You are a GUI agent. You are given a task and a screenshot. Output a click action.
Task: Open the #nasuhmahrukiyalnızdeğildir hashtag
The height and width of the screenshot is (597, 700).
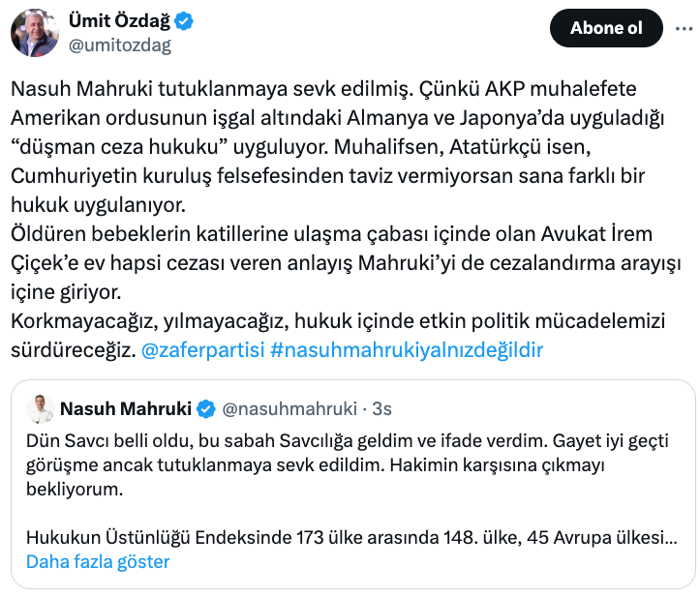tap(407, 350)
